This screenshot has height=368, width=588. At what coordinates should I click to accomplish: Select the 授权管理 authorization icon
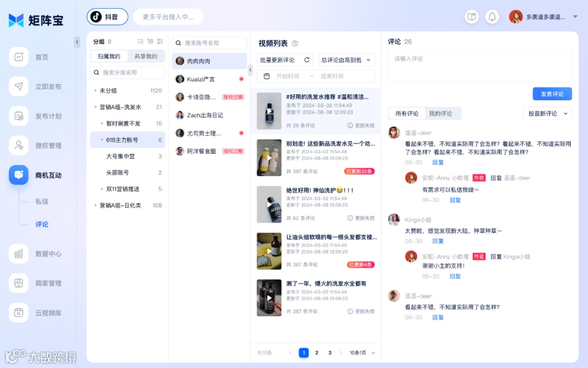[19, 146]
